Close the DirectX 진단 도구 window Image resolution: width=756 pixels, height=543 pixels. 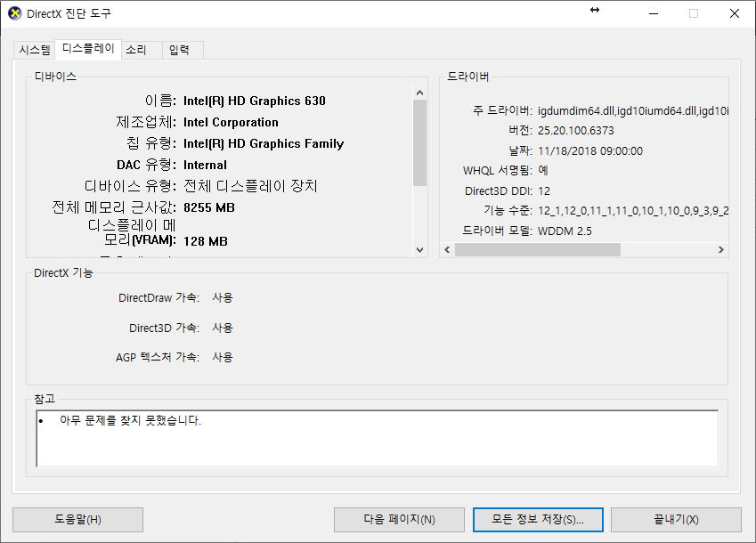click(733, 13)
